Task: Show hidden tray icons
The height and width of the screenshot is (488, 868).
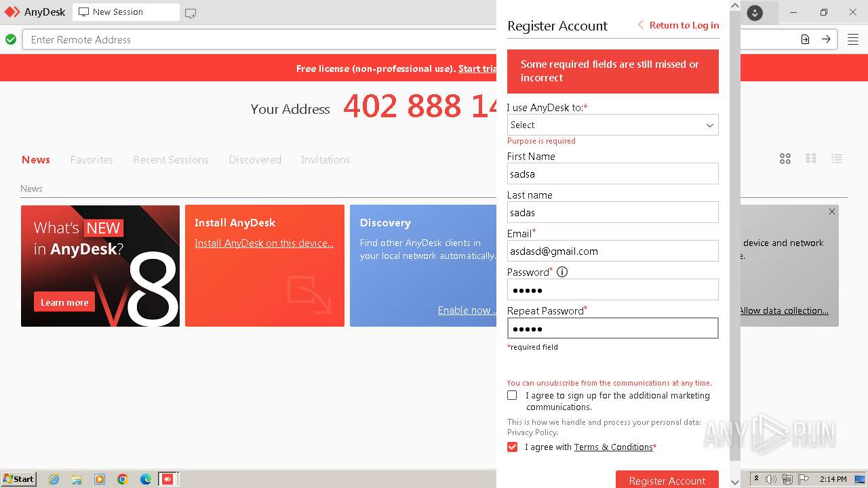Action: point(757,479)
